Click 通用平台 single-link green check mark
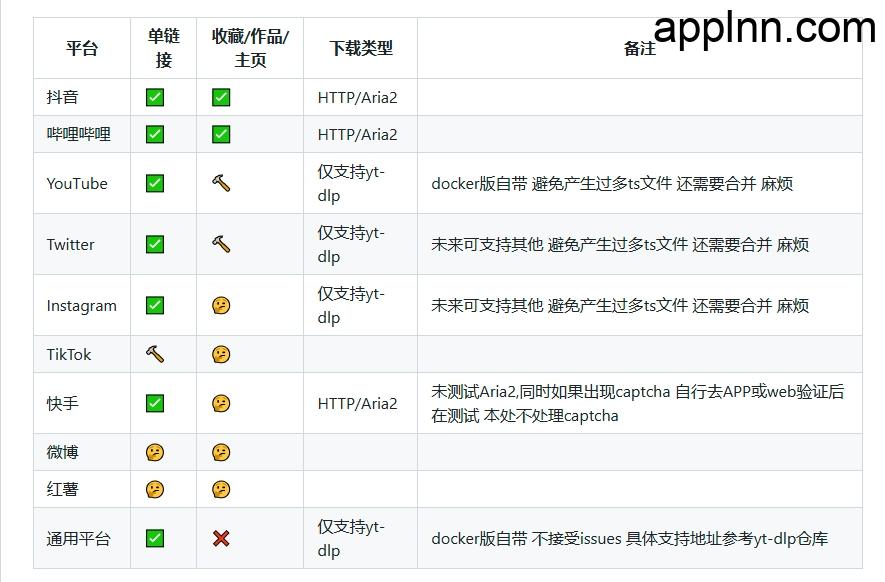This screenshot has height=582, width=885. (155, 538)
